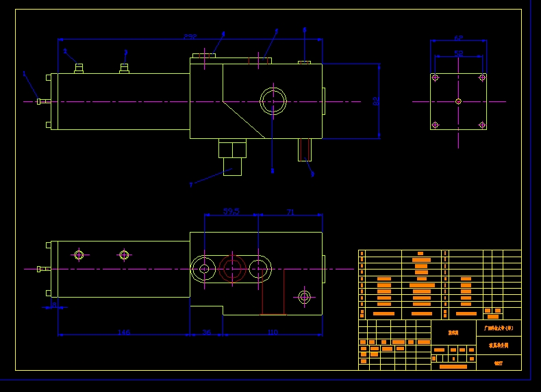Click the large circle in the front view block
The width and height of the screenshot is (541, 392).
(273, 101)
